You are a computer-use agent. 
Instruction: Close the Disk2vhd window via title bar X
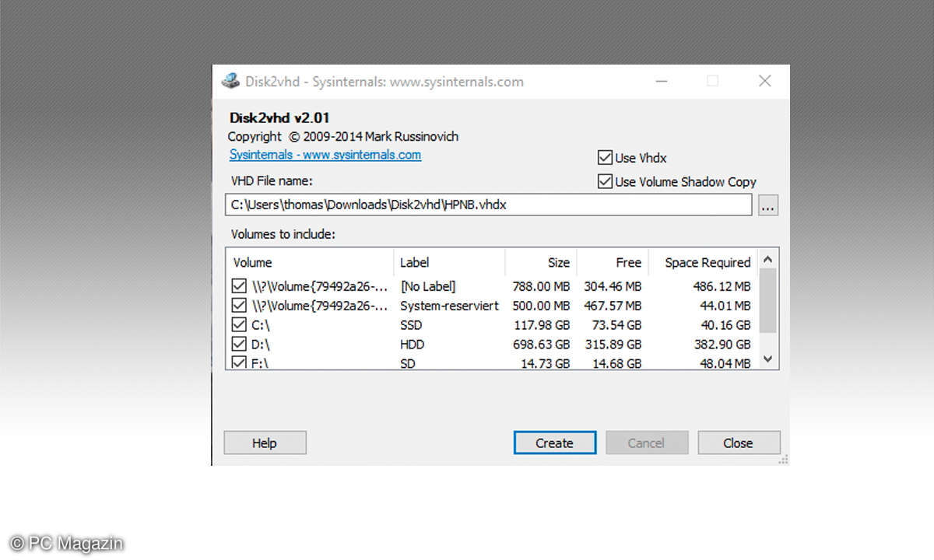(x=765, y=81)
